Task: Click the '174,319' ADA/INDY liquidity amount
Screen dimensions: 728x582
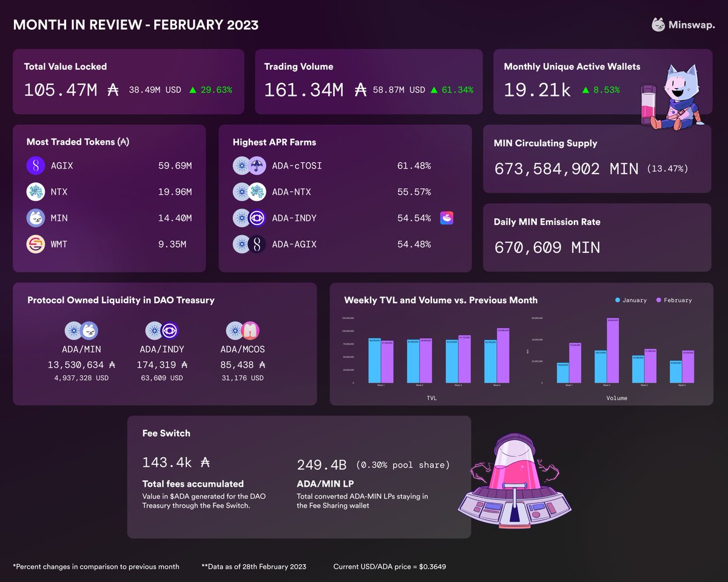Action: point(157,365)
